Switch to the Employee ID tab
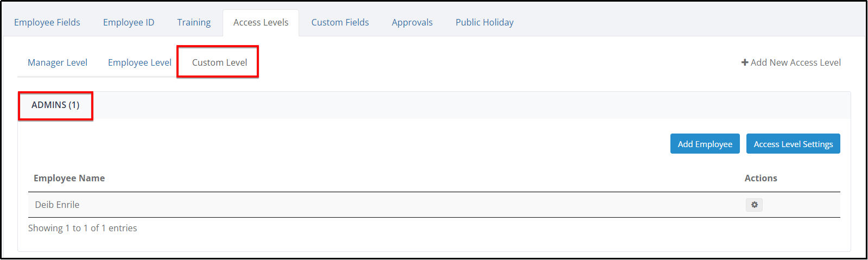The height and width of the screenshot is (260, 868). 129,22
